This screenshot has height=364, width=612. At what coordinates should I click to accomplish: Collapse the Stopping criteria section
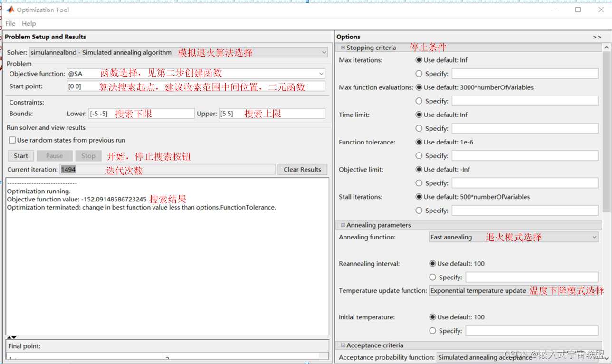pos(343,48)
